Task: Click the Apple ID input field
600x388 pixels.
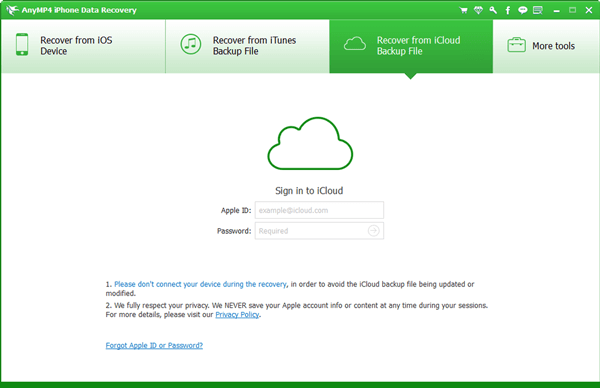Action: click(320, 210)
